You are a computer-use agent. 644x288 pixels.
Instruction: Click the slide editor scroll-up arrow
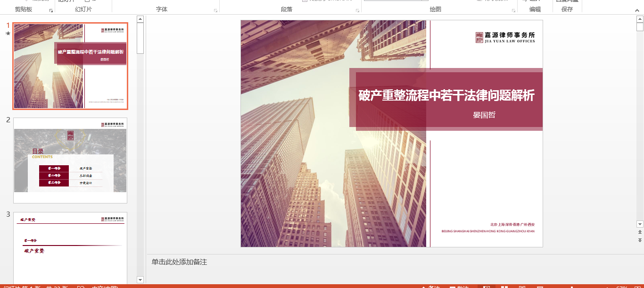coord(640,19)
